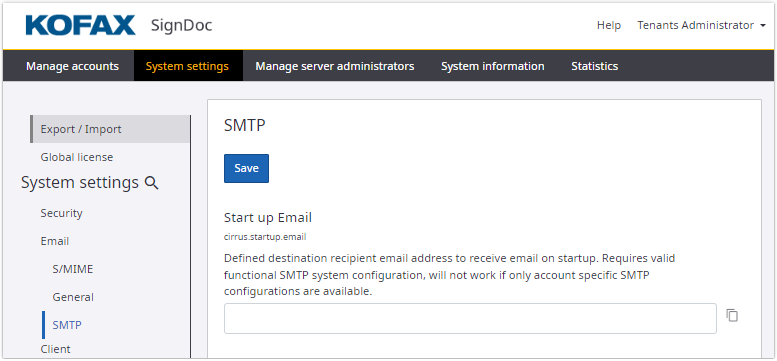Select Security in settings tree

pos(61,213)
